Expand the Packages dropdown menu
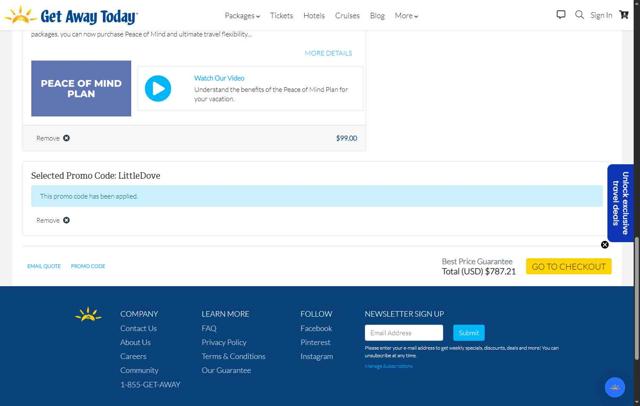 coord(242,16)
